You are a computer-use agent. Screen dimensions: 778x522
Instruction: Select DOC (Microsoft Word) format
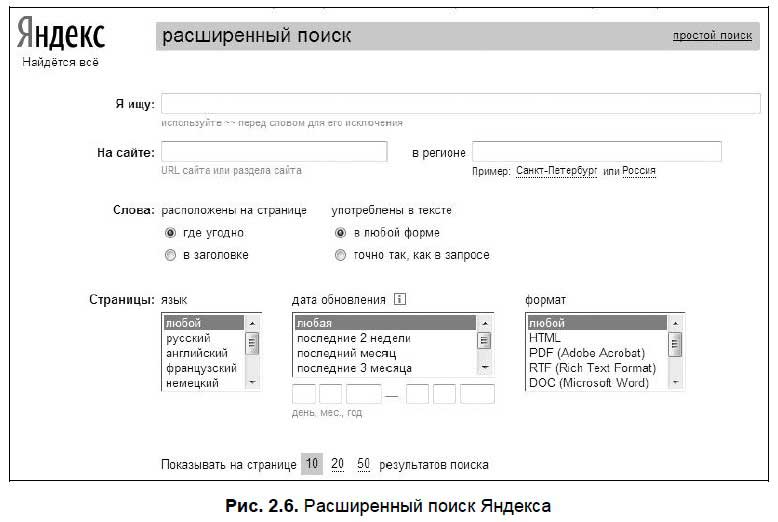(597, 383)
